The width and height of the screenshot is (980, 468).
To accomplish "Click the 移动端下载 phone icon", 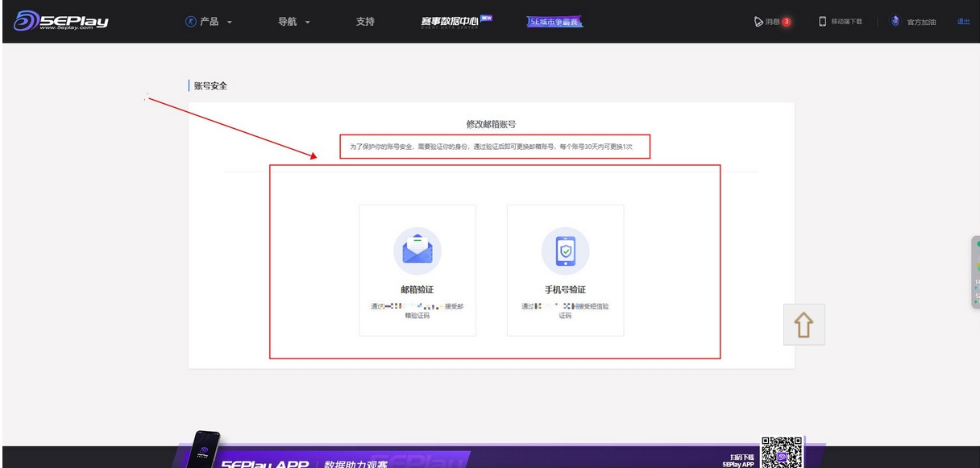I will [x=823, y=22].
